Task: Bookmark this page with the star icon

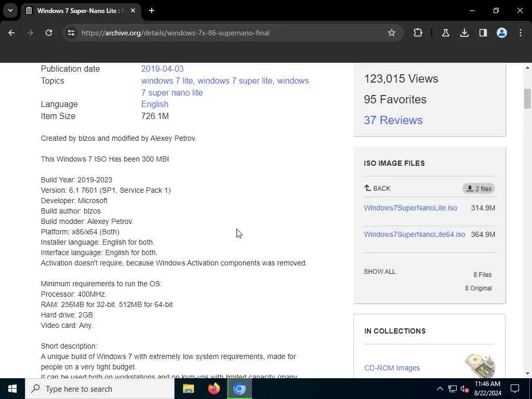Action: tap(392, 33)
